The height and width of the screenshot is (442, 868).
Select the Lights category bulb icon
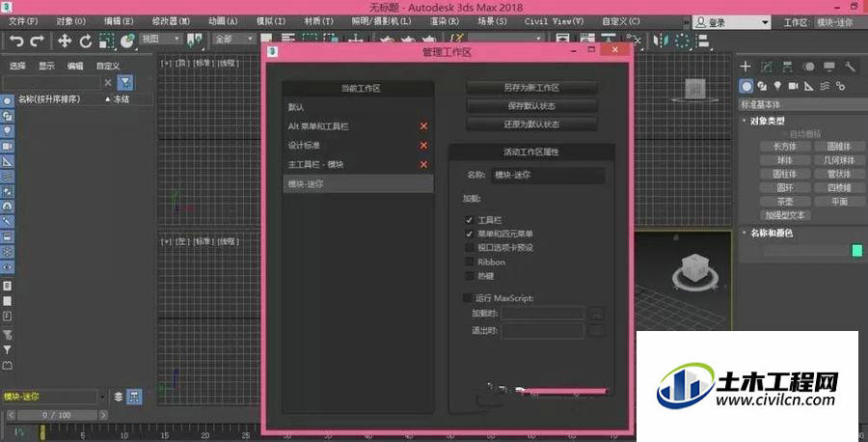tap(777, 86)
